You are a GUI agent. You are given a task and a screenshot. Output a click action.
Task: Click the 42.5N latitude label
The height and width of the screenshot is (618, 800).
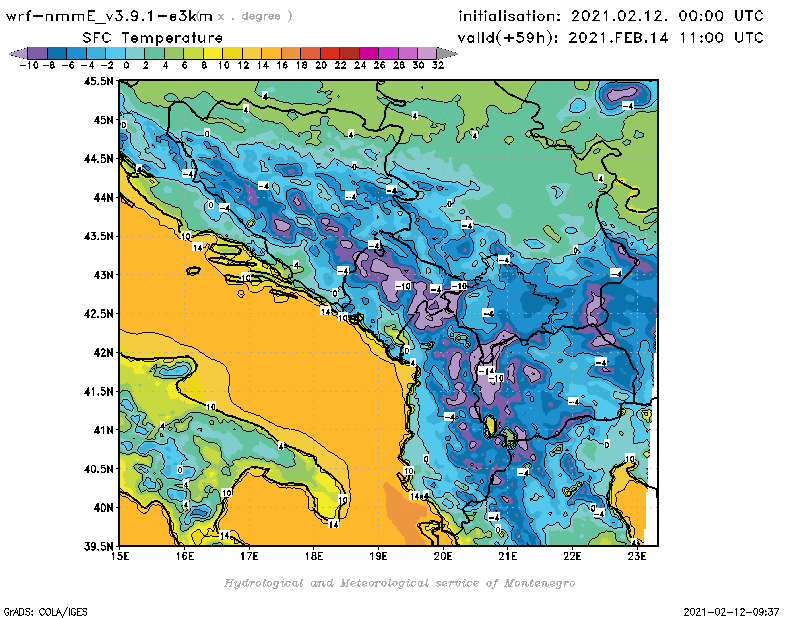tap(98, 314)
